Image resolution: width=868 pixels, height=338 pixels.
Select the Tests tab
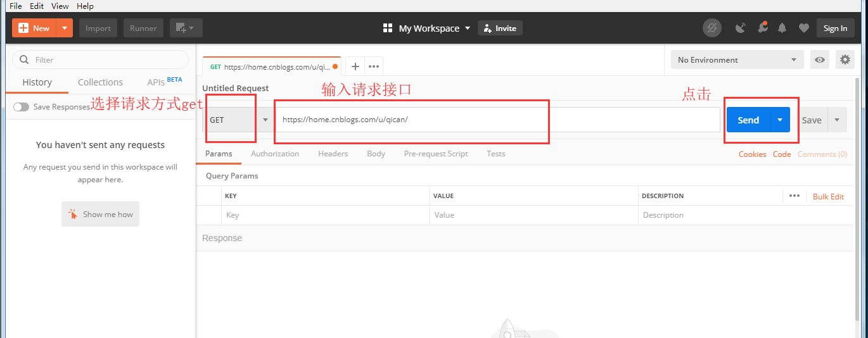click(496, 154)
